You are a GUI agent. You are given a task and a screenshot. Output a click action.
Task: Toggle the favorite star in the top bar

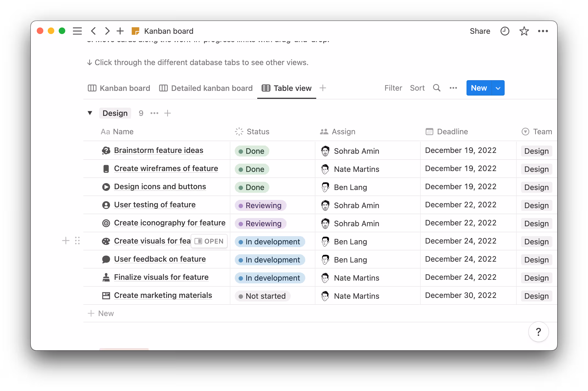(x=524, y=31)
